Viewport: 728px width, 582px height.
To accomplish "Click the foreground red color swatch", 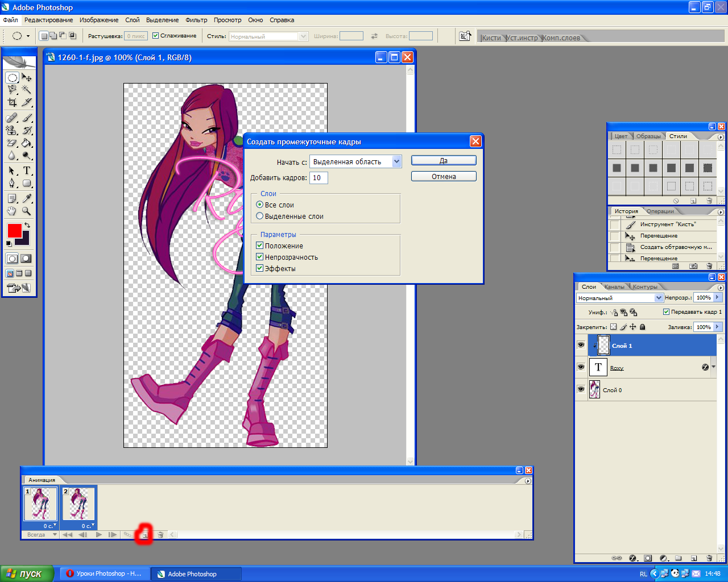I will pyautogui.click(x=14, y=231).
